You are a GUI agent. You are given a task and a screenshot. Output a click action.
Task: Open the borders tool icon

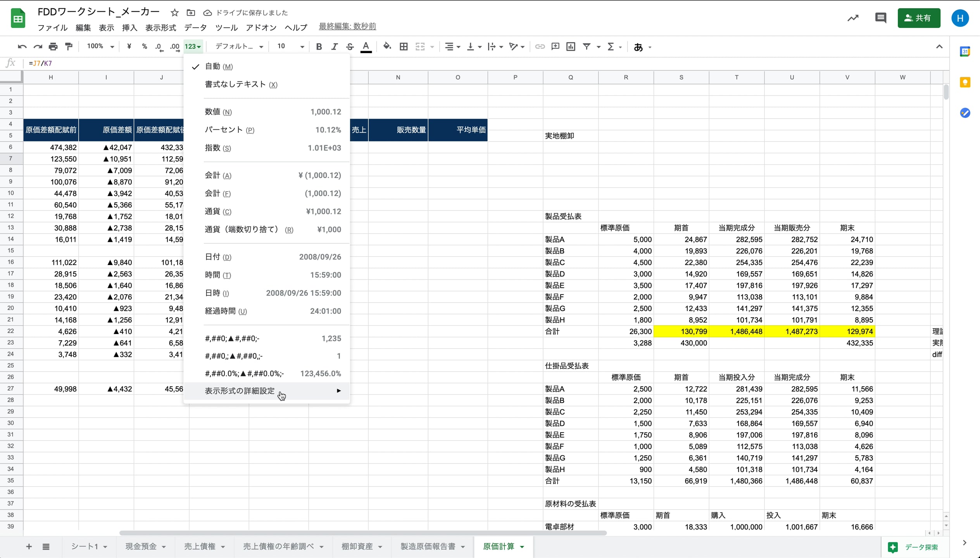pyautogui.click(x=404, y=46)
